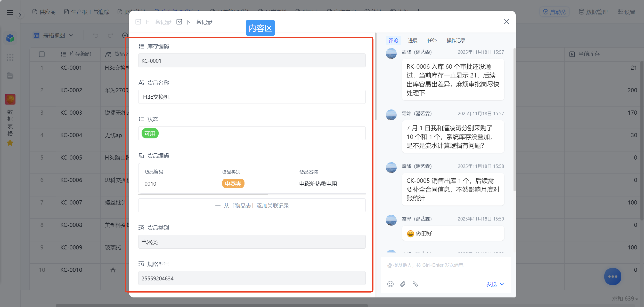644x307 pixels.
Task: Switch to the 生产报工与追踪 tab
Action: pos(87,12)
